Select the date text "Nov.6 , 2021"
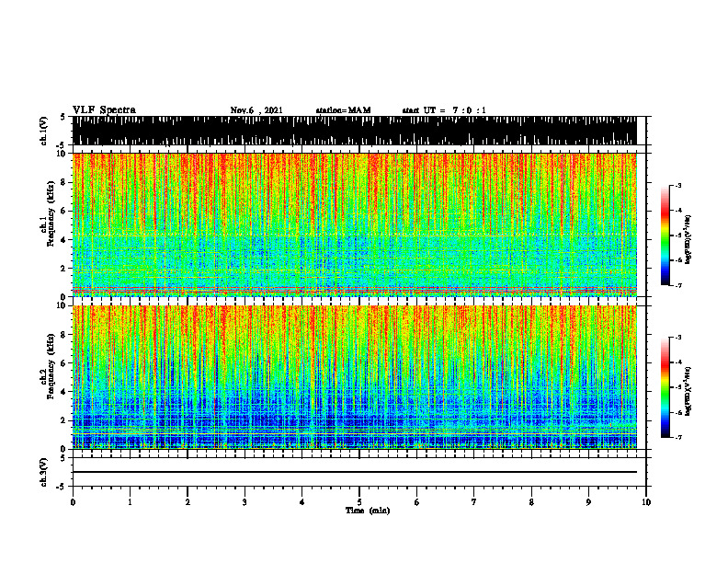 pos(256,110)
